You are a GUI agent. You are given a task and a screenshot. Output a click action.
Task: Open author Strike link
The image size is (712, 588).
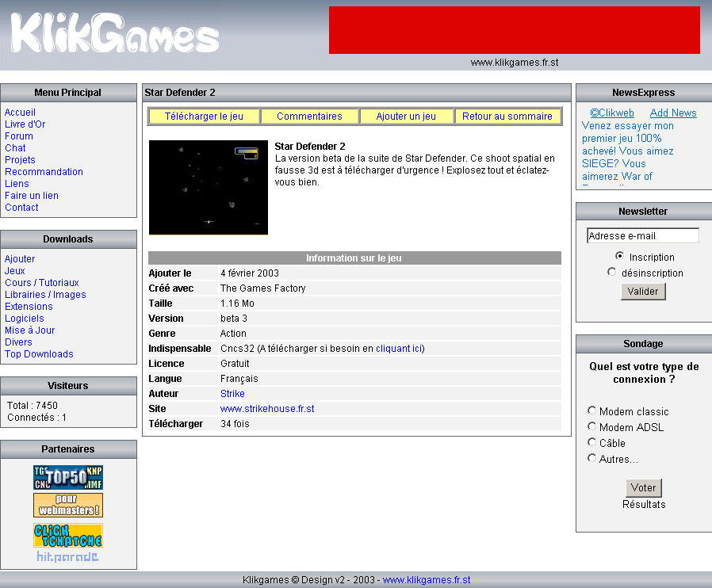[x=232, y=393]
